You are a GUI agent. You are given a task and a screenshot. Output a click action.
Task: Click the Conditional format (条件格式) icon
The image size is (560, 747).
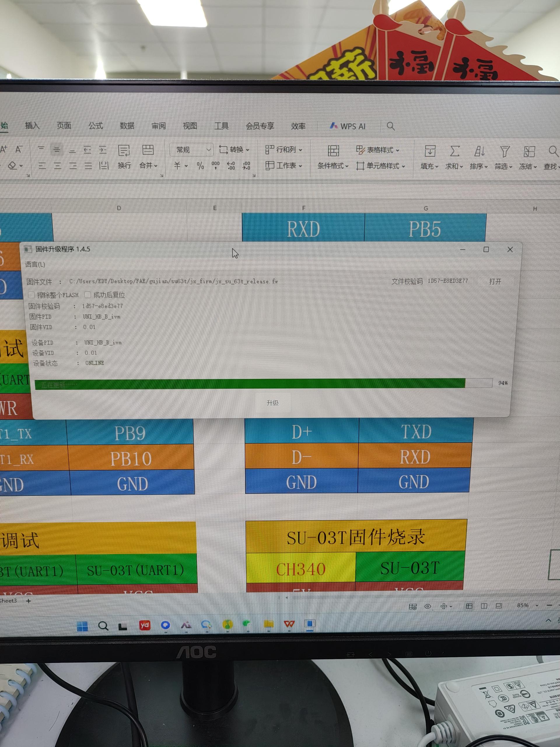click(x=333, y=151)
